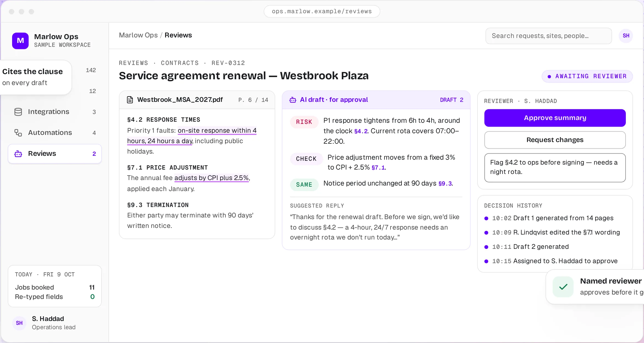Click the 'REVIEWS · CONTRACTS · REV-0312' label
Viewport: 644px width, 343px height.
point(182,63)
